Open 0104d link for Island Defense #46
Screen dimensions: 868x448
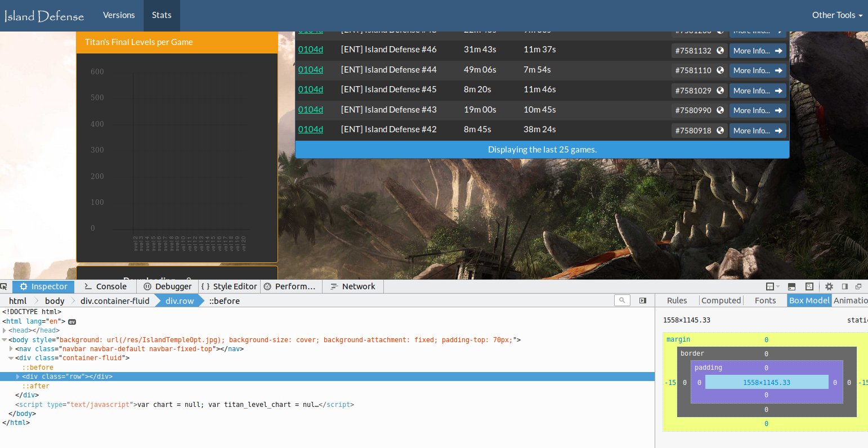(x=311, y=50)
